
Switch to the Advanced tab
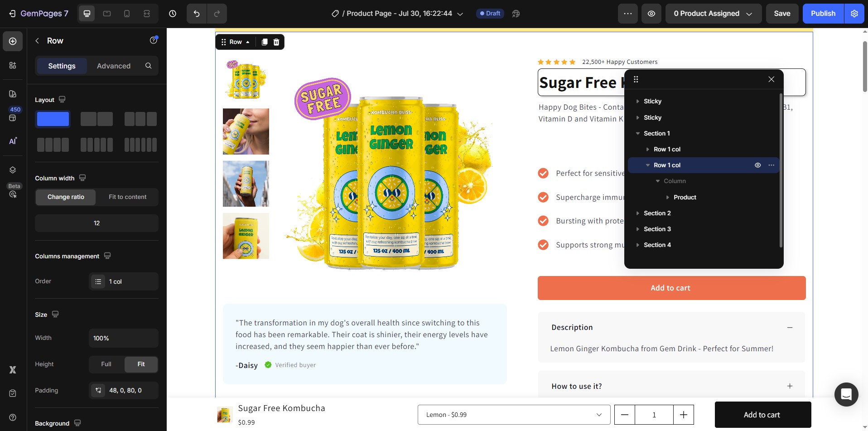[x=114, y=66]
